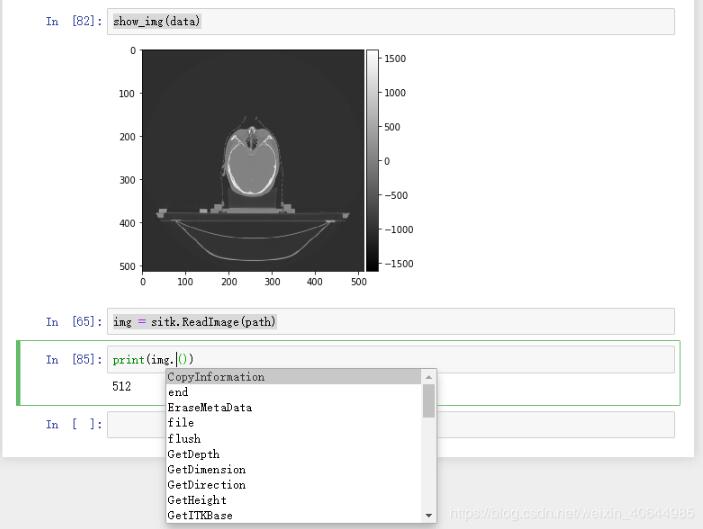Pick GetITKBase from the suggestion list
The image size is (703, 529).
(294, 515)
